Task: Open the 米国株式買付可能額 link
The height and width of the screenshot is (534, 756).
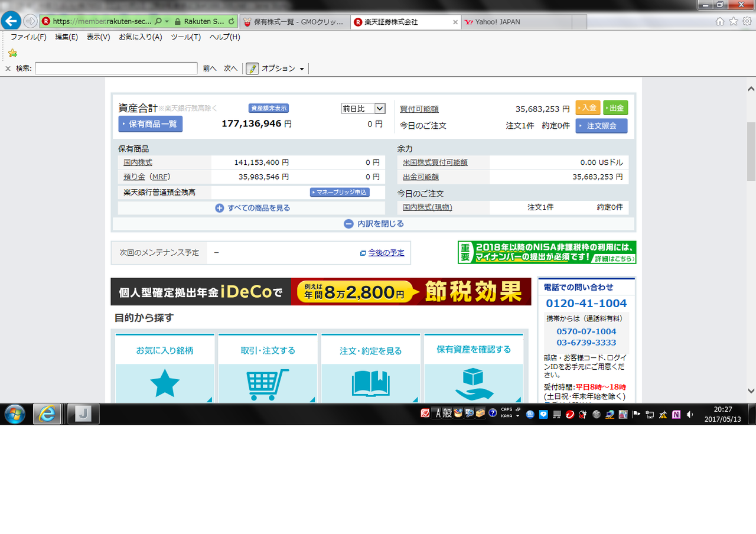Action: (x=435, y=162)
